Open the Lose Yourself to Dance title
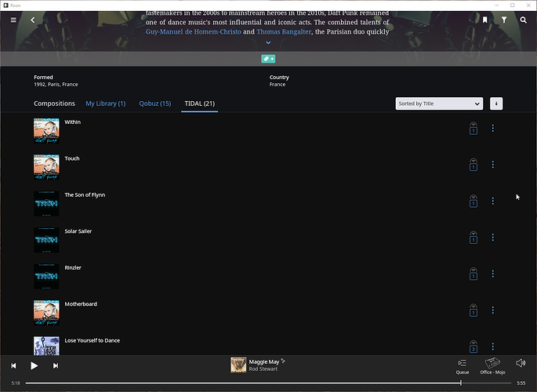 tap(93, 340)
